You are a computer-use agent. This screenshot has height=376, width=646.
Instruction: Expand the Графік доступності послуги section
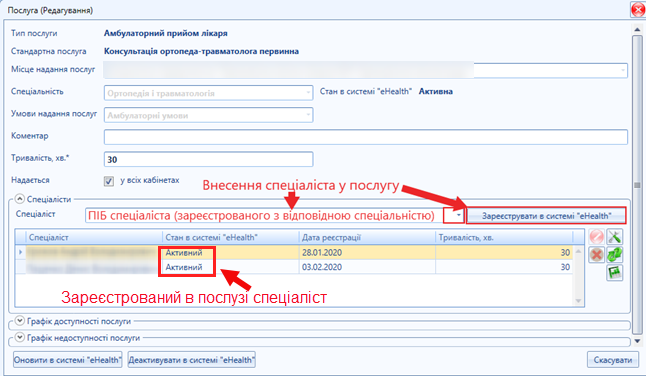tap(19, 320)
